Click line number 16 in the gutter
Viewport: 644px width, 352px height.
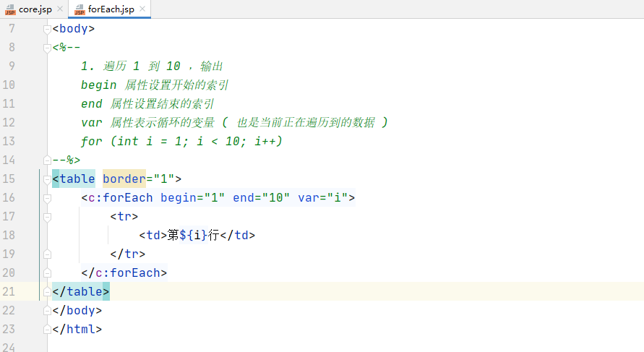(x=9, y=197)
